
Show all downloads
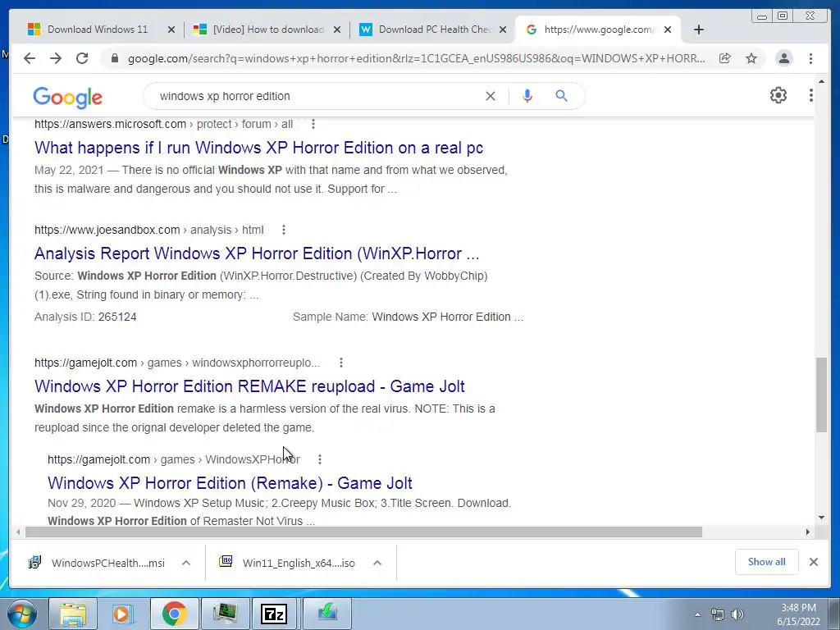(767, 562)
